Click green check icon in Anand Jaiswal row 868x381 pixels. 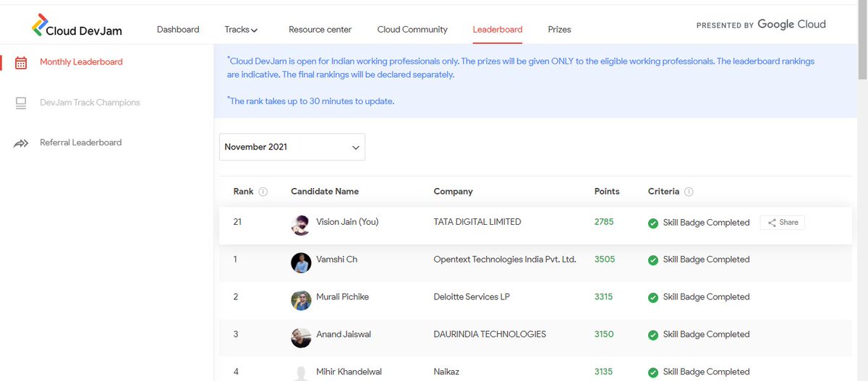point(653,335)
